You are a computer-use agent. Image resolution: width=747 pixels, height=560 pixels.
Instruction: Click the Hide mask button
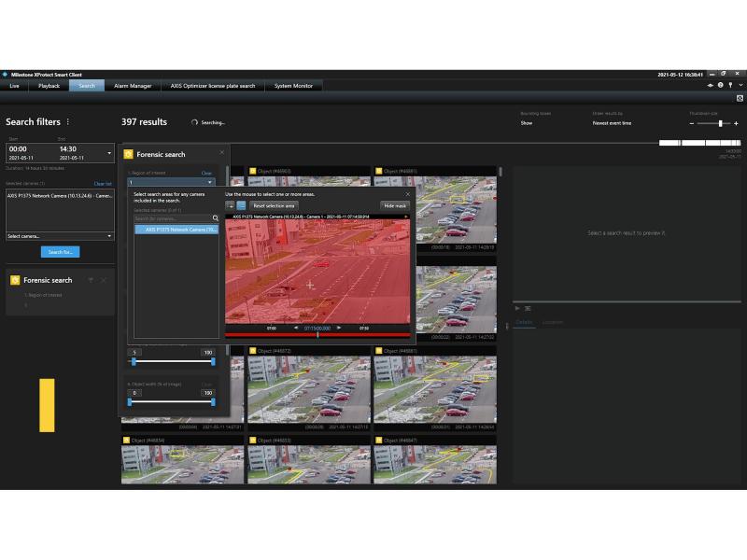point(394,205)
